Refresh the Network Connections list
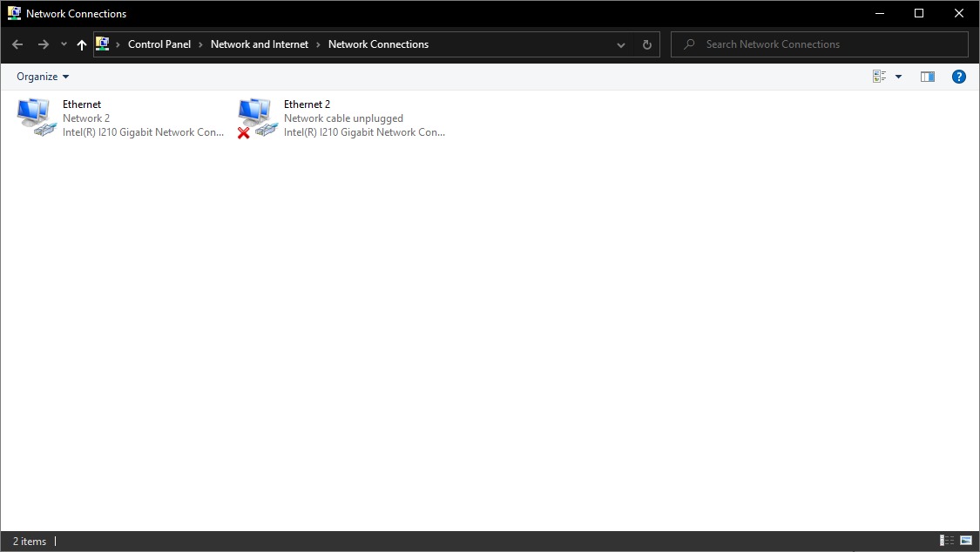 (x=646, y=44)
